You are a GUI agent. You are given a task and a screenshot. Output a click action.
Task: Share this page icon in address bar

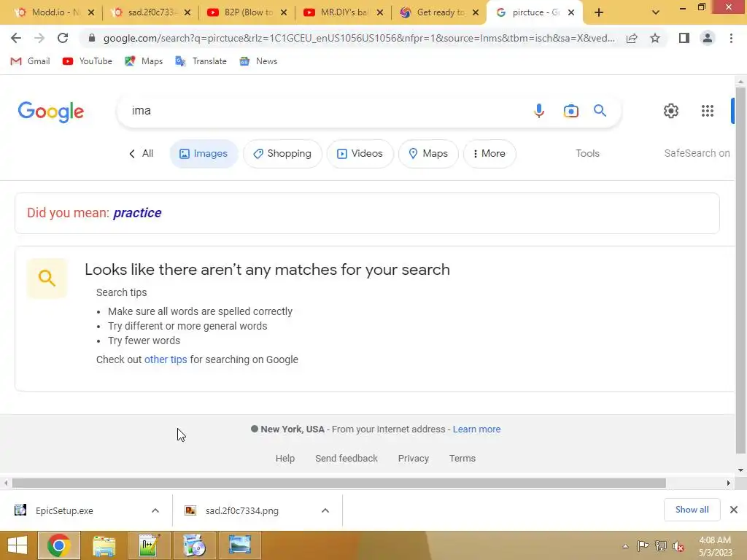pos(632,38)
